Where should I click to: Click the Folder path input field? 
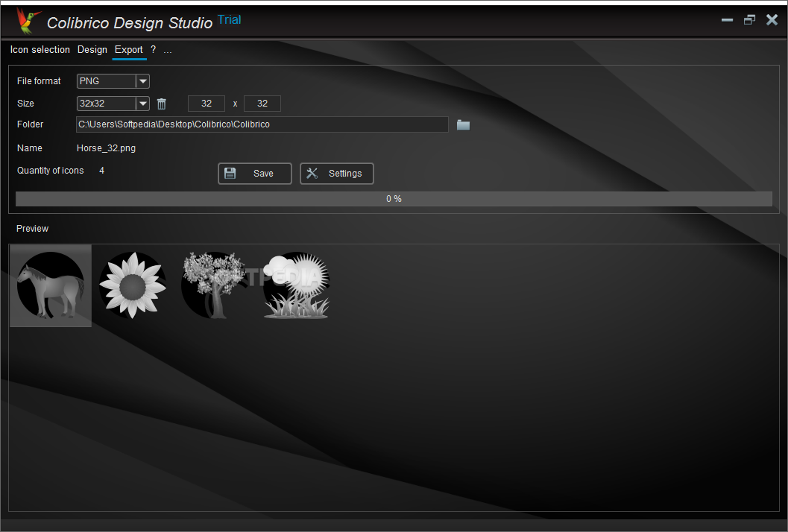coord(262,124)
